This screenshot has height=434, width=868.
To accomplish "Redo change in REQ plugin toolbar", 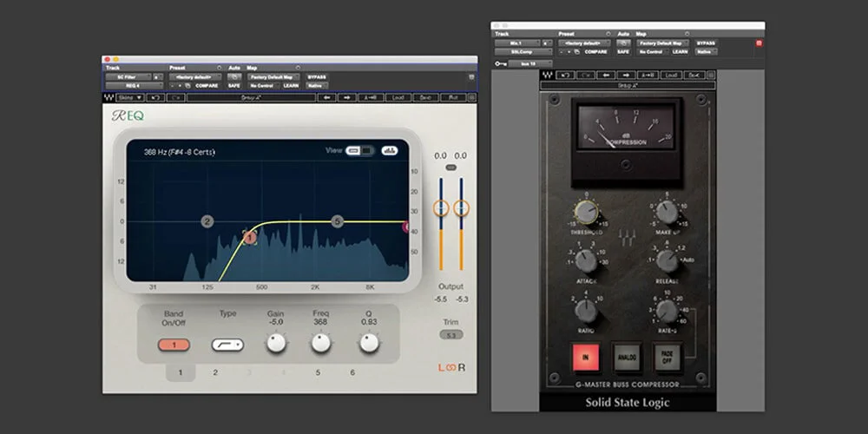I will (x=176, y=97).
